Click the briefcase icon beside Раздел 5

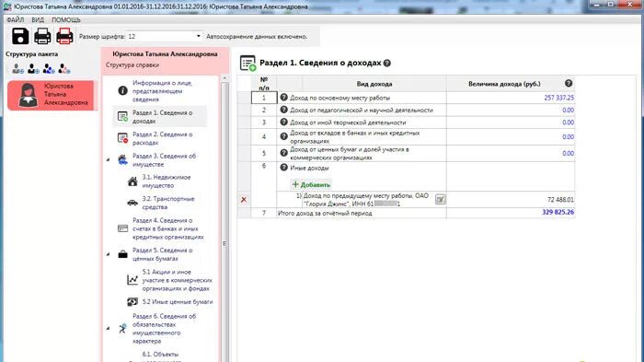click(122, 254)
